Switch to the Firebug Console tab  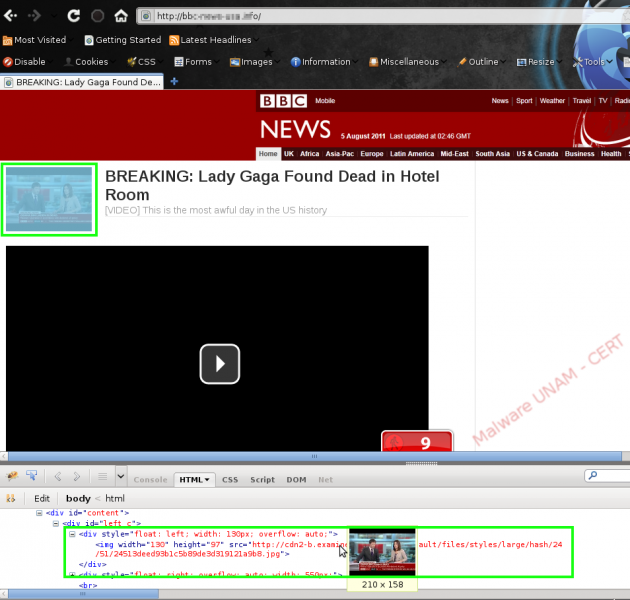(150, 479)
